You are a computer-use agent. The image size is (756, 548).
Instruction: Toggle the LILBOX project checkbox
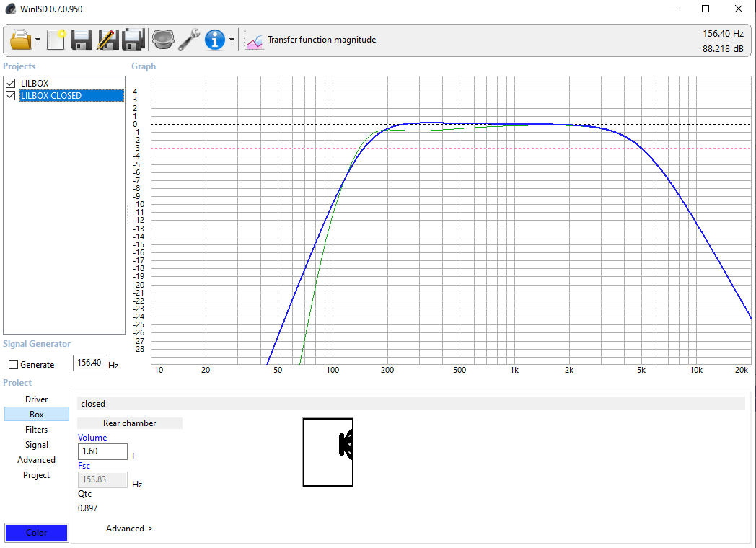[11, 84]
